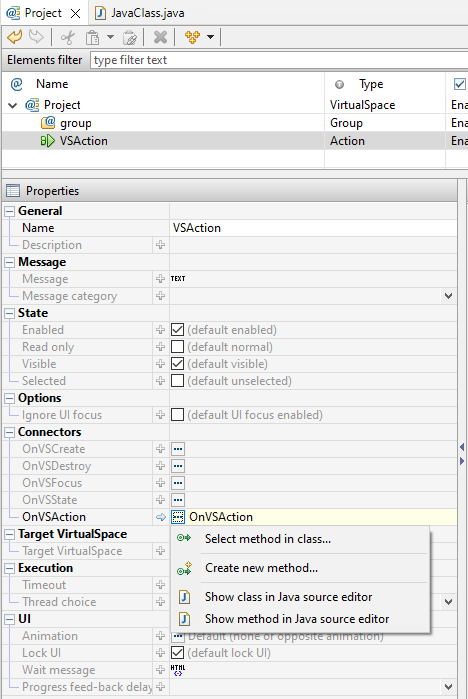This screenshot has width=468, height=699.
Task: Open the OnVSCreate connector ellipsis button
Action: tap(178, 449)
